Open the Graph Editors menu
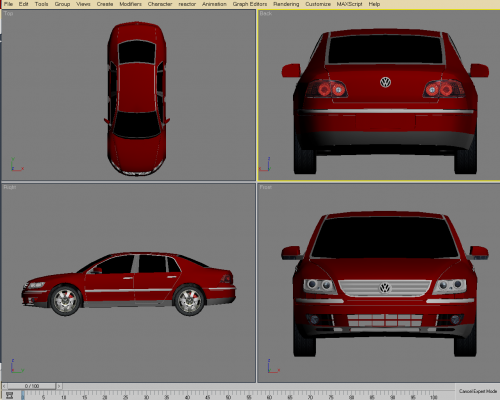The height and width of the screenshot is (400, 500). tap(250, 4)
